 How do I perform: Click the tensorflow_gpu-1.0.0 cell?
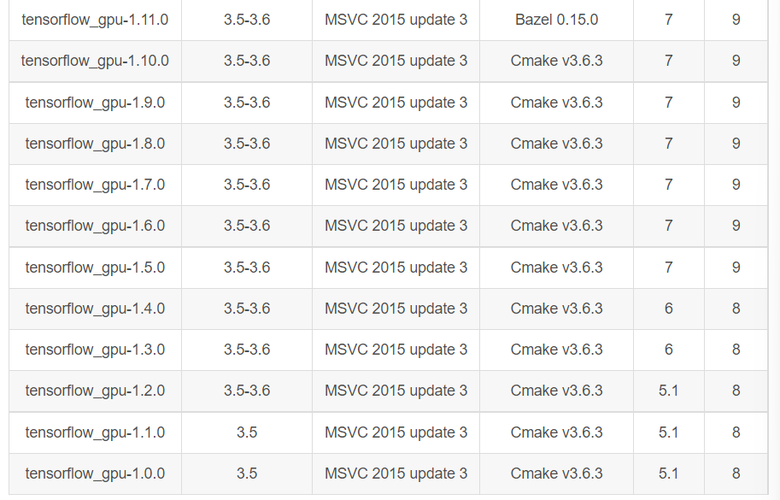click(x=95, y=473)
